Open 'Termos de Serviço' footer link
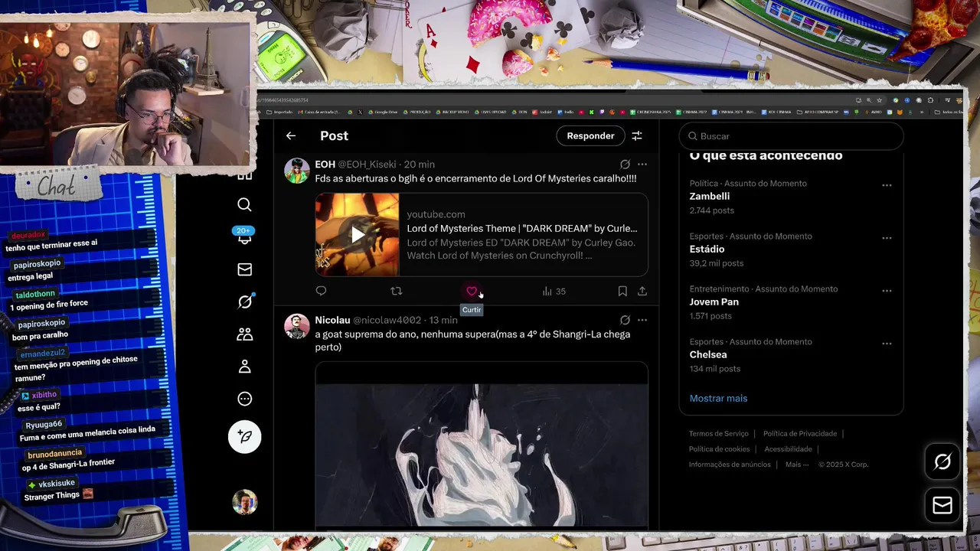The image size is (980, 551). click(719, 434)
